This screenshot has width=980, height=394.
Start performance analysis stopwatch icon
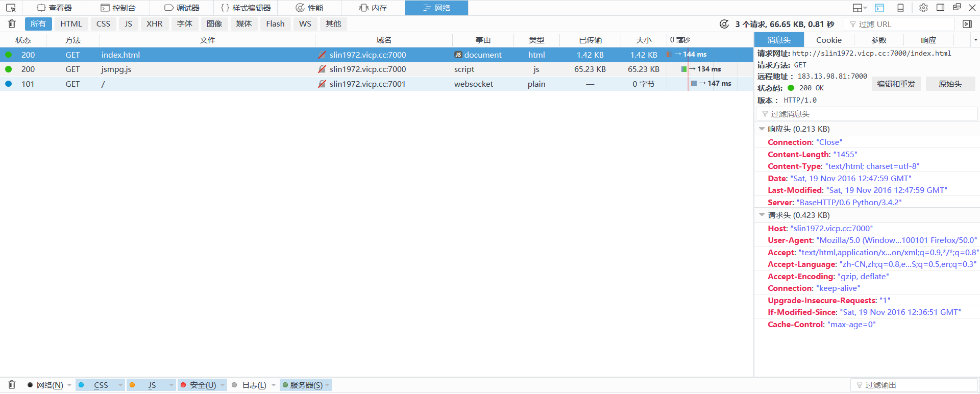724,24
